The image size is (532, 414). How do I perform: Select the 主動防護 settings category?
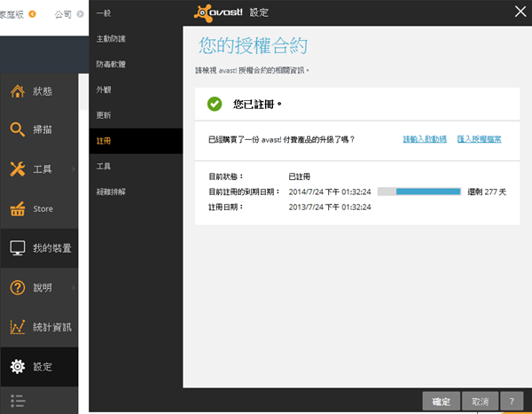coord(136,39)
